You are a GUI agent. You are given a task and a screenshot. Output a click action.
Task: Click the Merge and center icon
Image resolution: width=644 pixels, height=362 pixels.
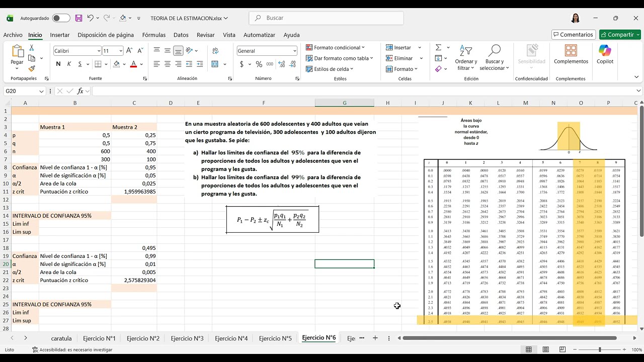pos(215,64)
